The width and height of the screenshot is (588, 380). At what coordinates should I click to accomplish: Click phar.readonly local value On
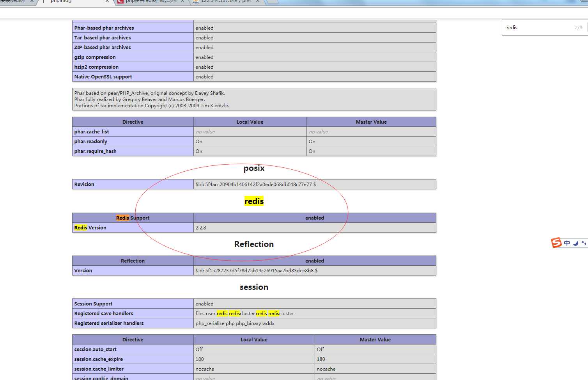coord(199,141)
